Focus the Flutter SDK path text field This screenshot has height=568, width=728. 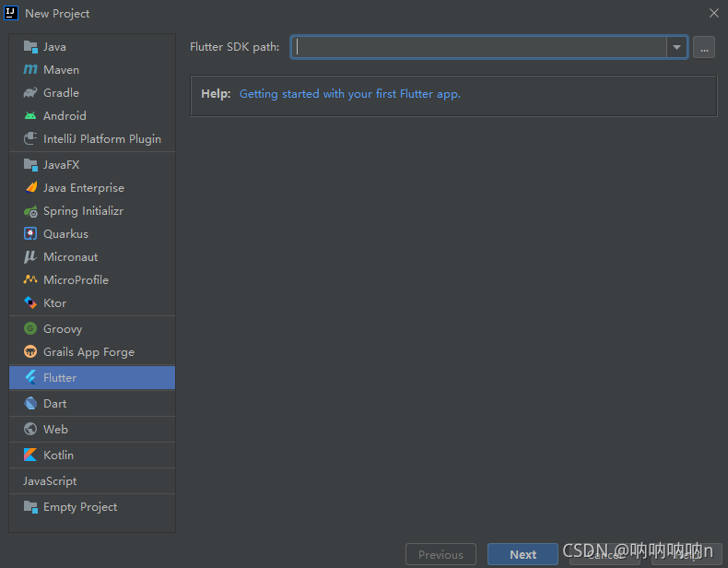479,47
